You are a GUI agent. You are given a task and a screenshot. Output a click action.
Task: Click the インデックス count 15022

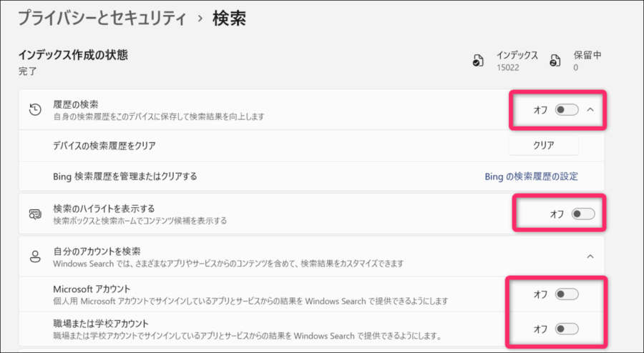point(507,68)
